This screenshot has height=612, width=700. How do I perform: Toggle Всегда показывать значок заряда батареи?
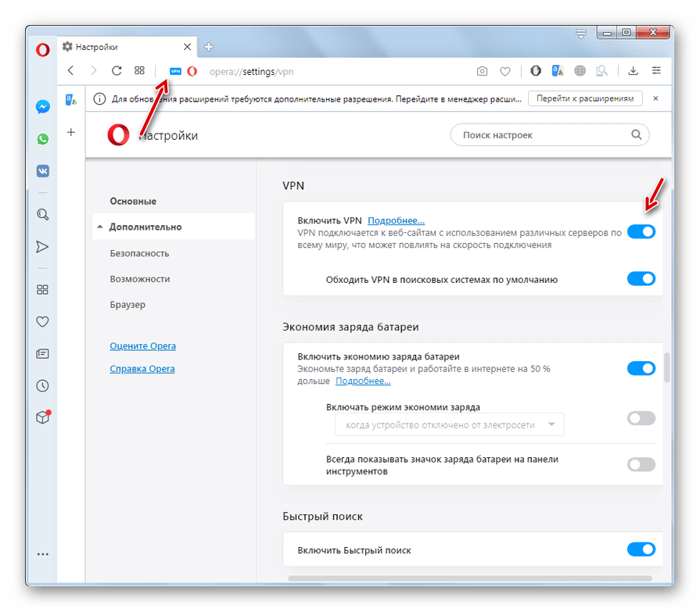[641, 465]
